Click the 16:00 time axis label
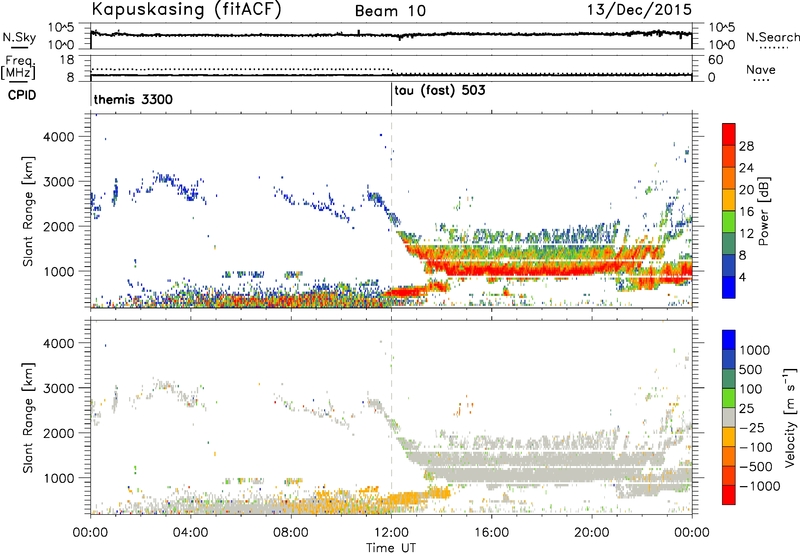 (x=491, y=533)
